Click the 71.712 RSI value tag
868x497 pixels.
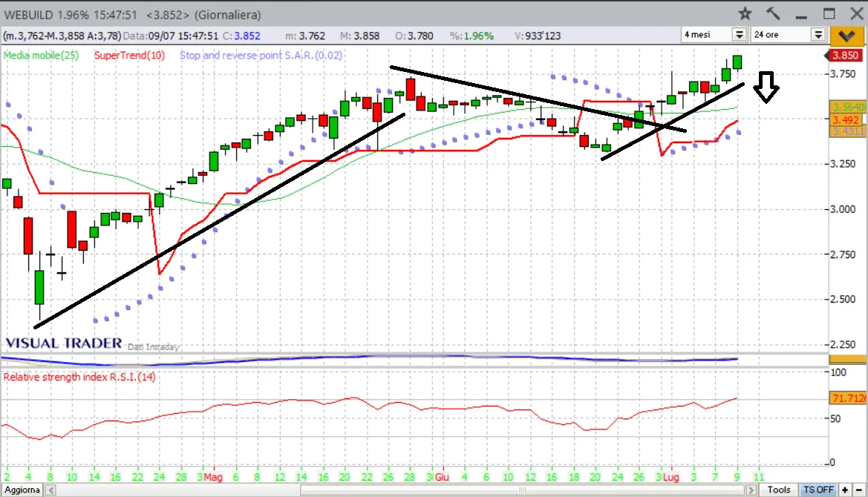tap(847, 398)
